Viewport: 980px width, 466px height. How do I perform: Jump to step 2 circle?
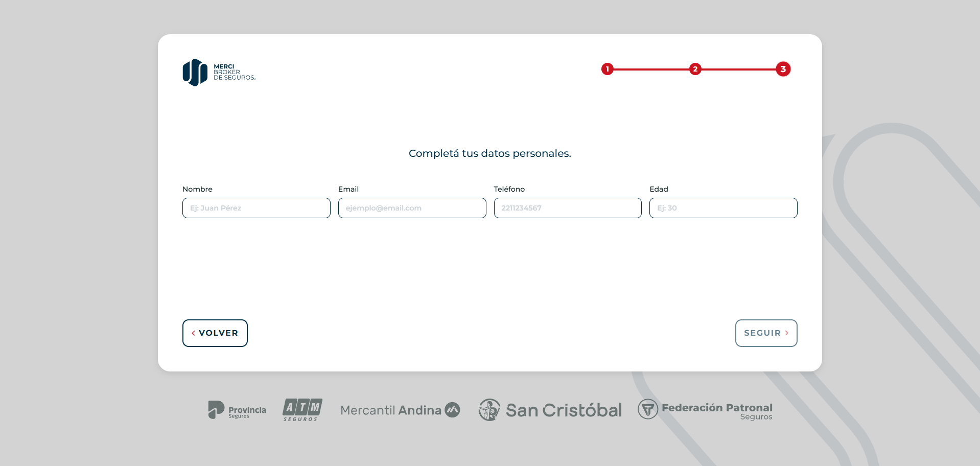[695, 69]
